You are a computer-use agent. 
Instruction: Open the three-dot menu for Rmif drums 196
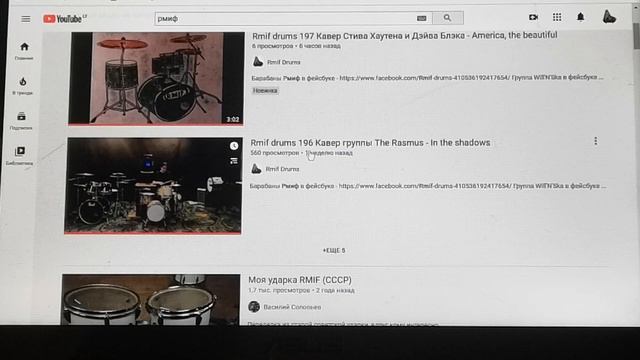pos(596,141)
